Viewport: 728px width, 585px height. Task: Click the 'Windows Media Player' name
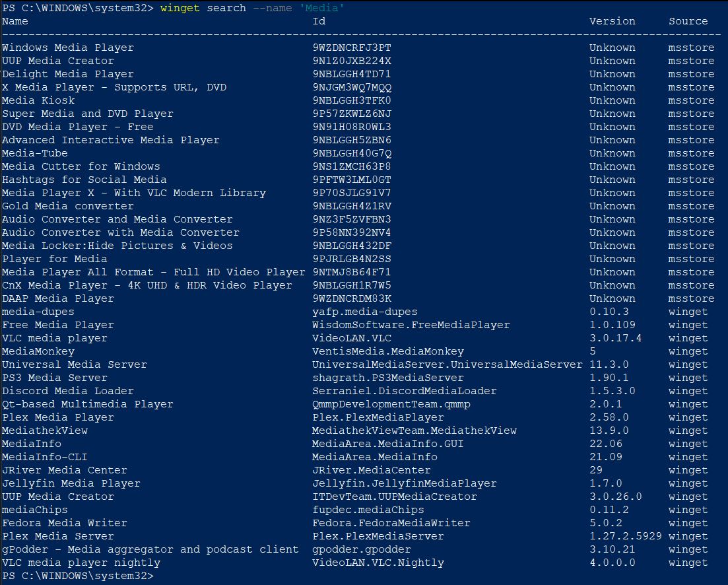tap(68, 48)
